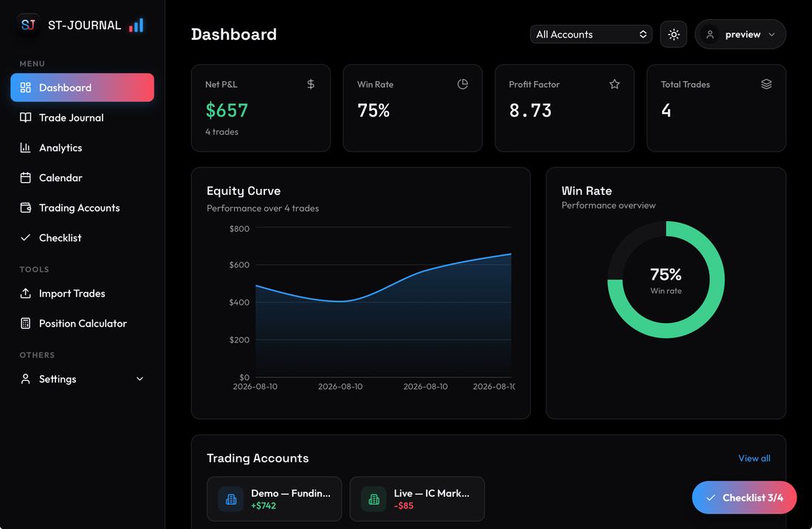Click the blue building icon on Demo account
812x529 pixels.
click(x=231, y=499)
